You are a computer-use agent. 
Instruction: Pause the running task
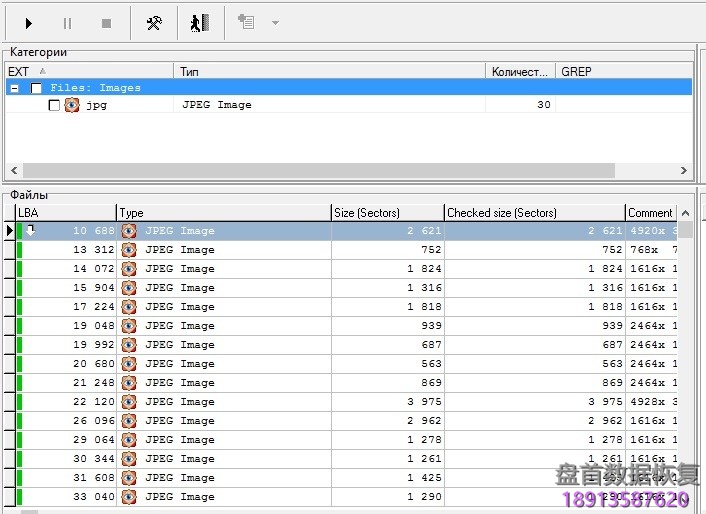coord(67,23)
